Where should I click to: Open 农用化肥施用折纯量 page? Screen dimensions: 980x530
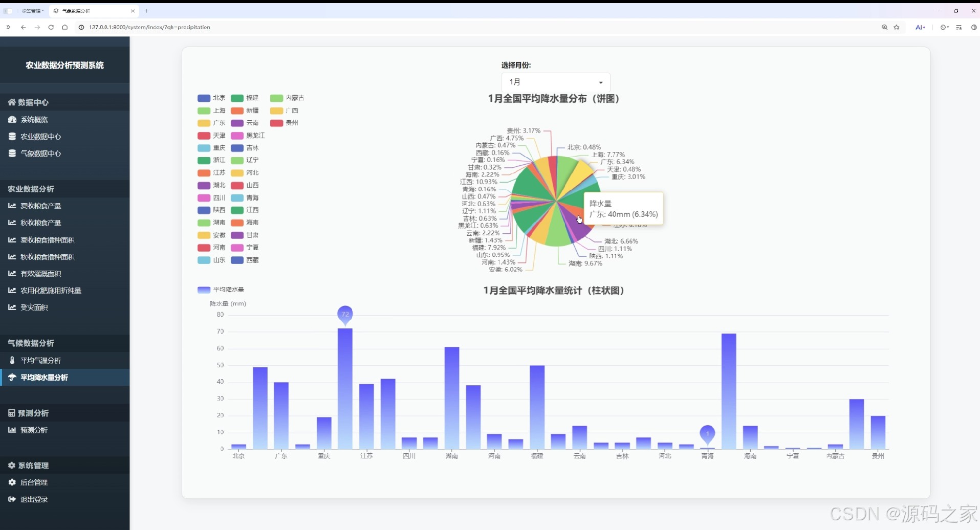pos(51,291)
